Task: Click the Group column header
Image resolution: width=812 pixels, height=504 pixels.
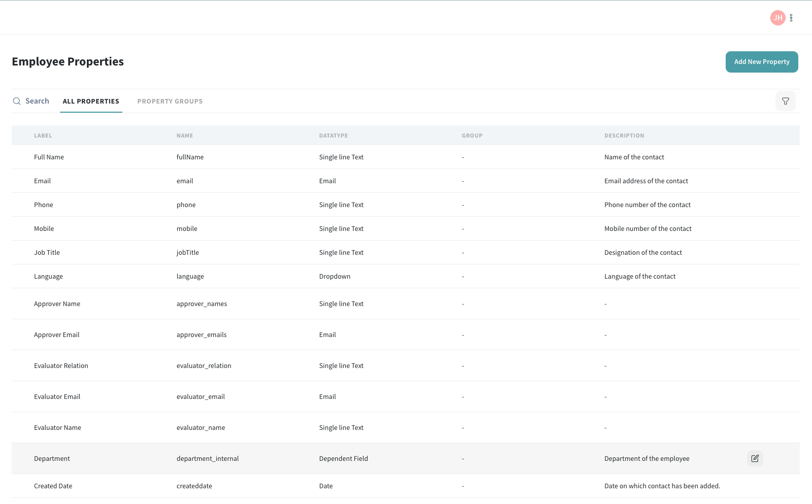Action: (472, 136)
